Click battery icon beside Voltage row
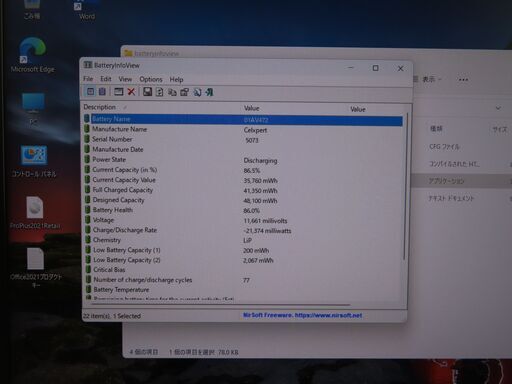The image size is (512, 384). pos(88,220)
